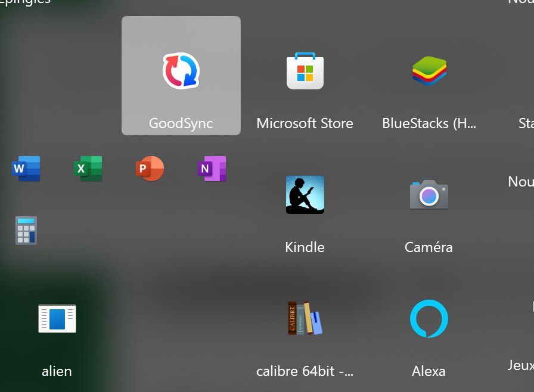This screenshot has height=392, width=534.
Task: Open the Alexa app
Action: [x=429, y=319]
